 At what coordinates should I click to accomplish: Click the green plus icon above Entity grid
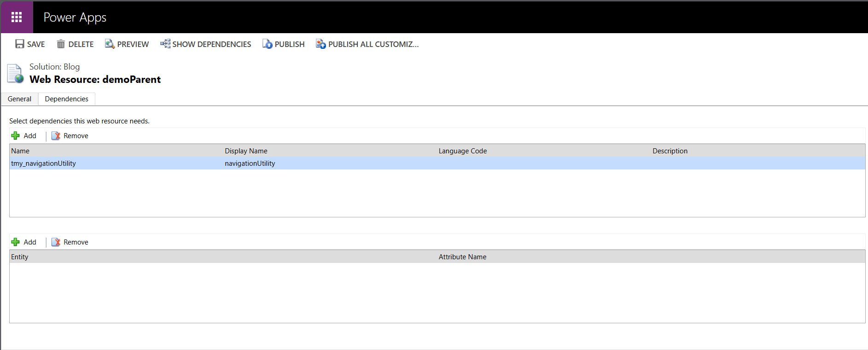(16, 242)
